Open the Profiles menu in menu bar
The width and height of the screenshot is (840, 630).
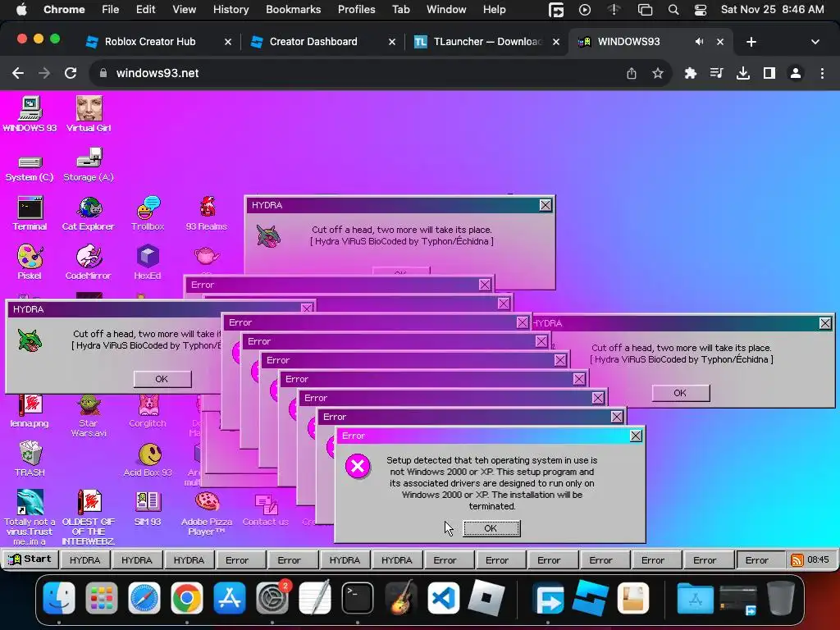click(356, 9)
